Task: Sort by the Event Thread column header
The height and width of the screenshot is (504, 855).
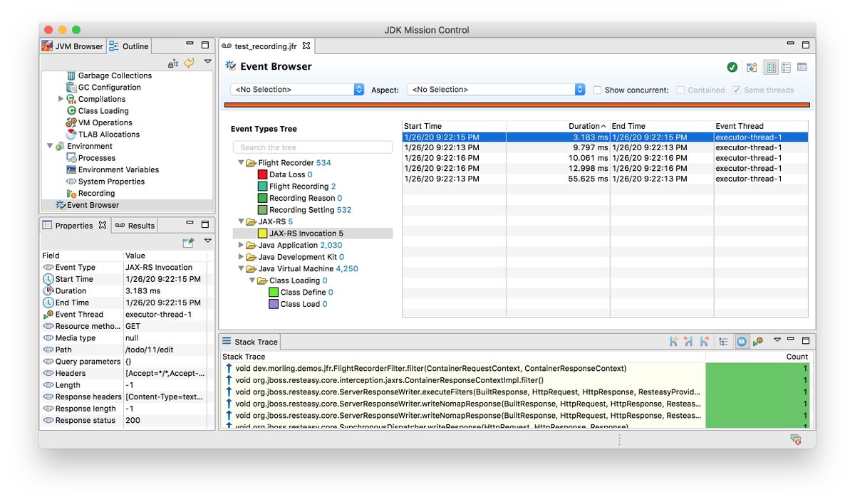Action: click(761, 126)
